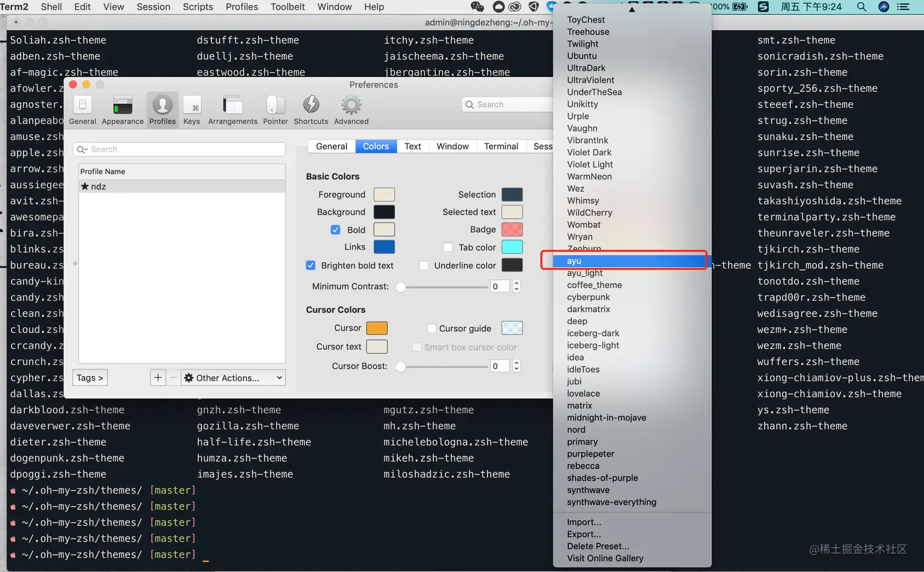This screenshot has height=572, width=924.
Task: Remove the profile with the minus button
Action: [x=174, y=378]
